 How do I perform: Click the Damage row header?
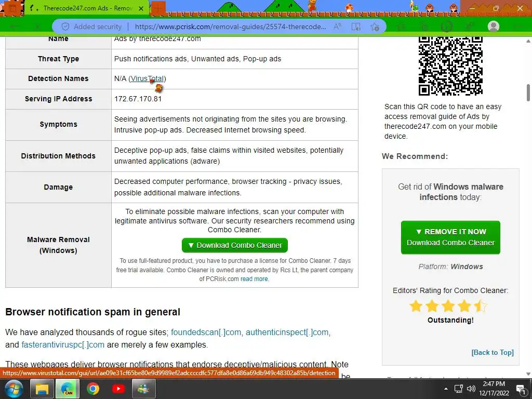coord(58,187)
